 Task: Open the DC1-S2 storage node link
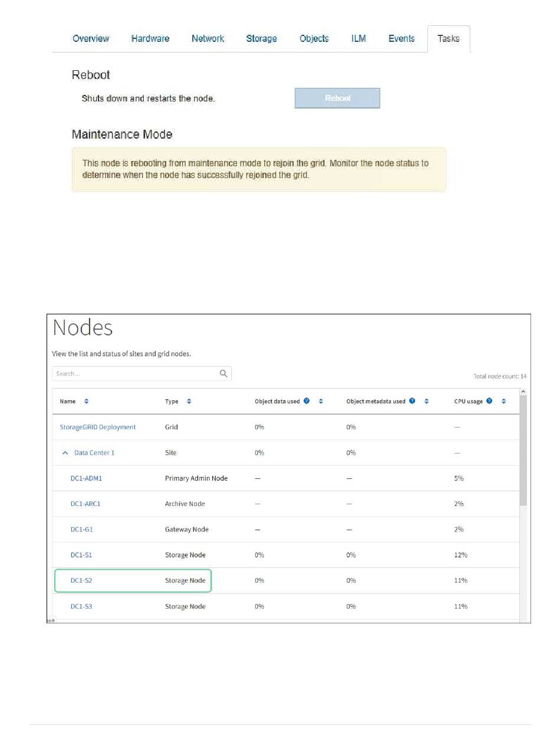coord(81,580)
